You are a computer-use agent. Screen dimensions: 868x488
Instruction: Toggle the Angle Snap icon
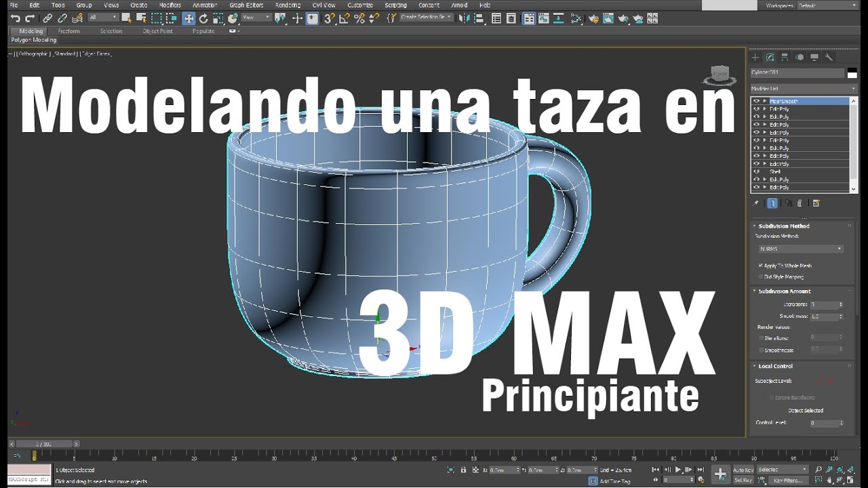click(x=344, y=18)
